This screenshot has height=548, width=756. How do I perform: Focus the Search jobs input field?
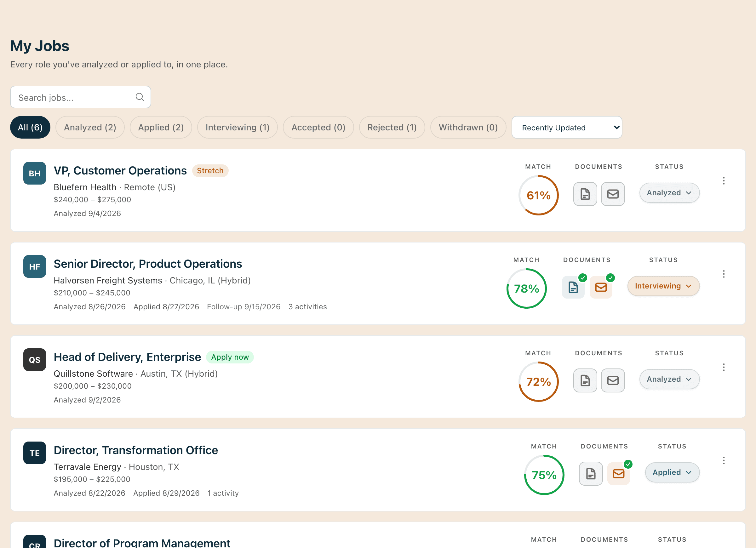point(81,97)
